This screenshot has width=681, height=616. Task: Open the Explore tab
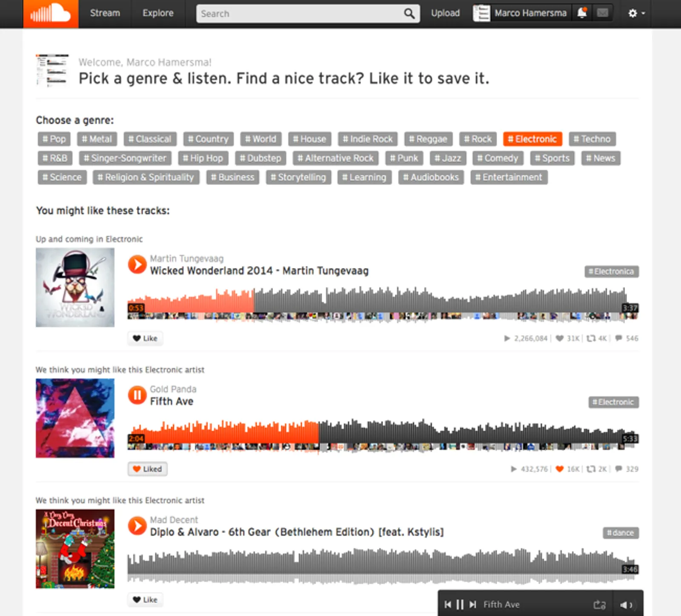coord(158,13)
